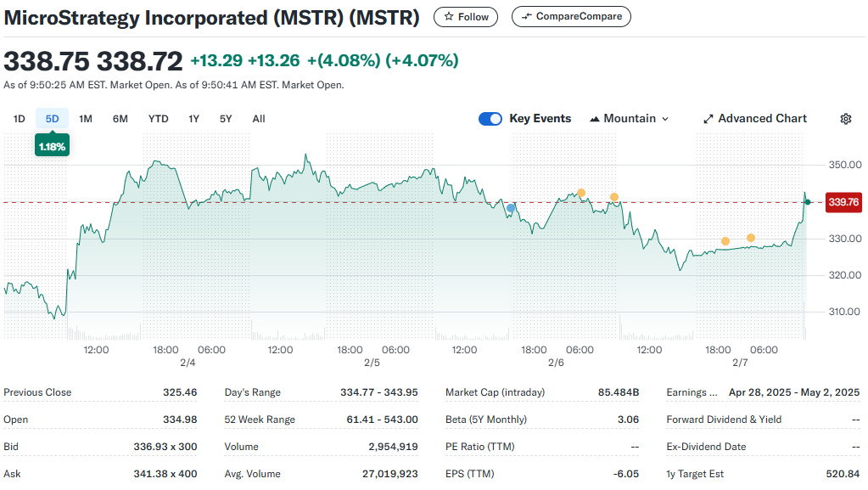Click the Bid value 336.93 x 300
868x490 pixels.
[x=165, y=447]
